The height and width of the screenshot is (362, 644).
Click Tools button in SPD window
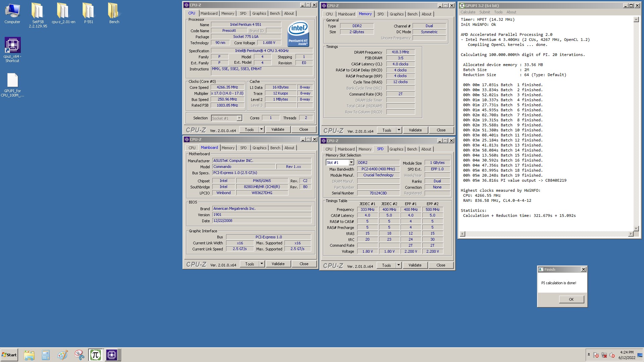click(x=386, y=265)
